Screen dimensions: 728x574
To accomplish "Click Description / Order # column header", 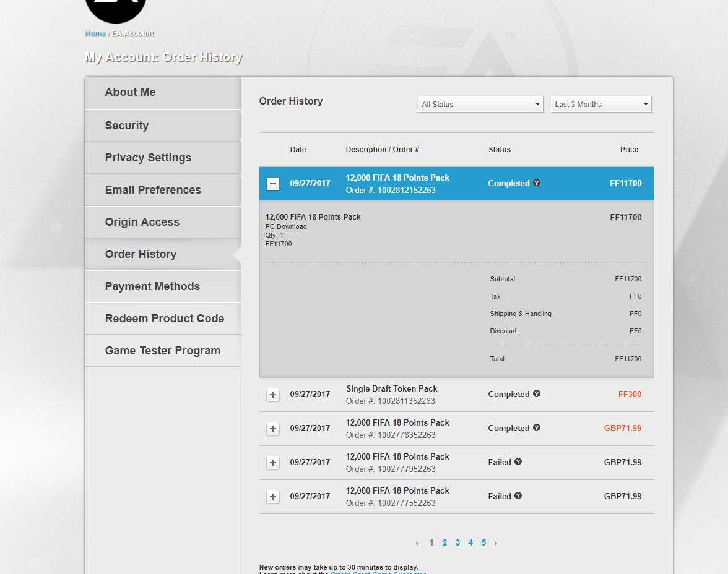I will point(383,150).
